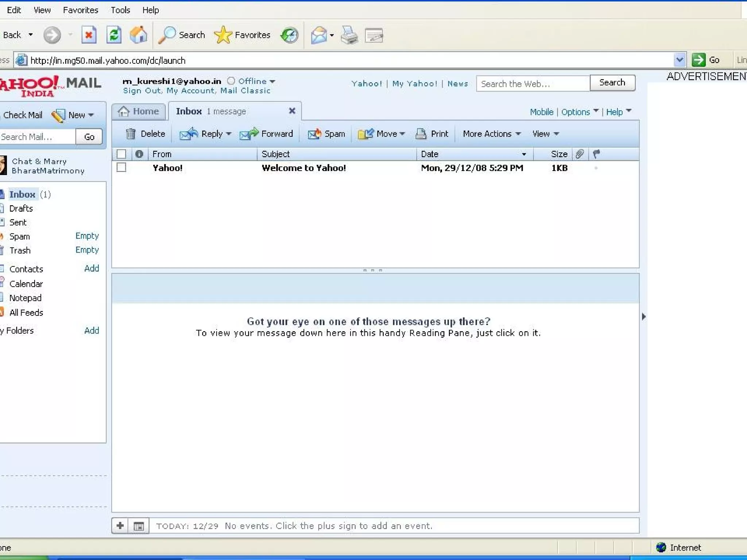Screen dimensions: 747x560
Task: Click the browser Stop icon
Action: (89, 35)
